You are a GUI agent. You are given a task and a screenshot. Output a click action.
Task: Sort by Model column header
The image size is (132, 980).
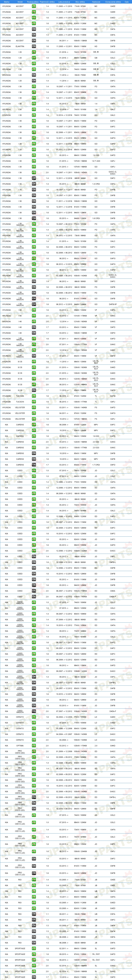point(20,2)
